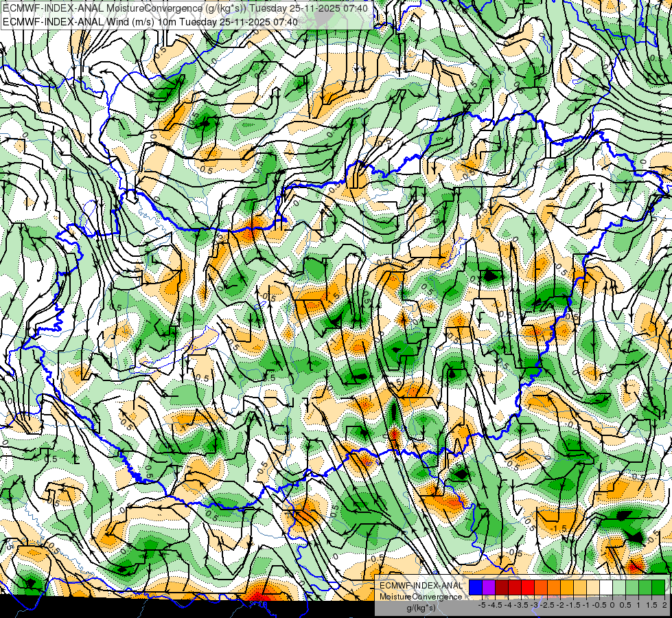Choose the darkest green swatch in the legend
This screenshot has height=618, width=672.
(x=659, y=587)
